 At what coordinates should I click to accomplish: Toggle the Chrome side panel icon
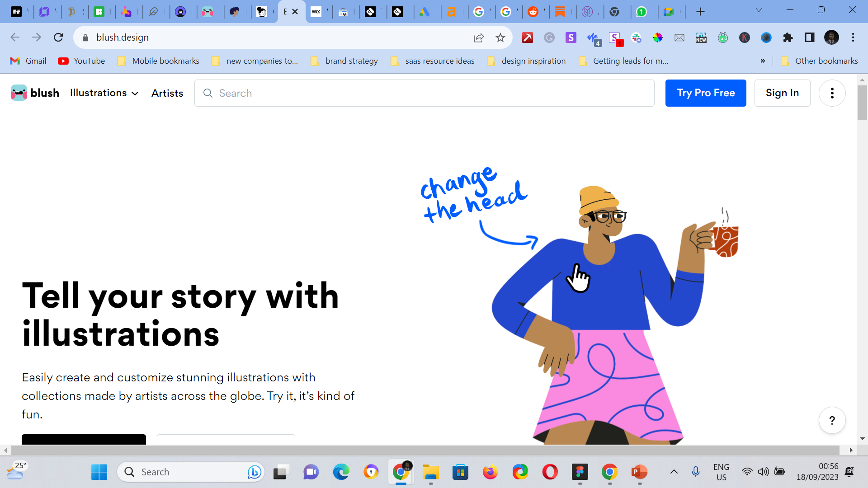[809, 38]
